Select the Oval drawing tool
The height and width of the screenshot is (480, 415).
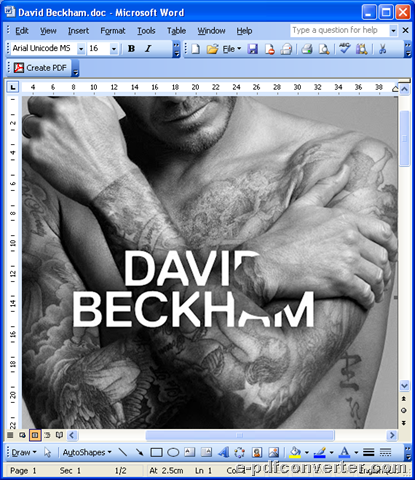pos(173,452)
